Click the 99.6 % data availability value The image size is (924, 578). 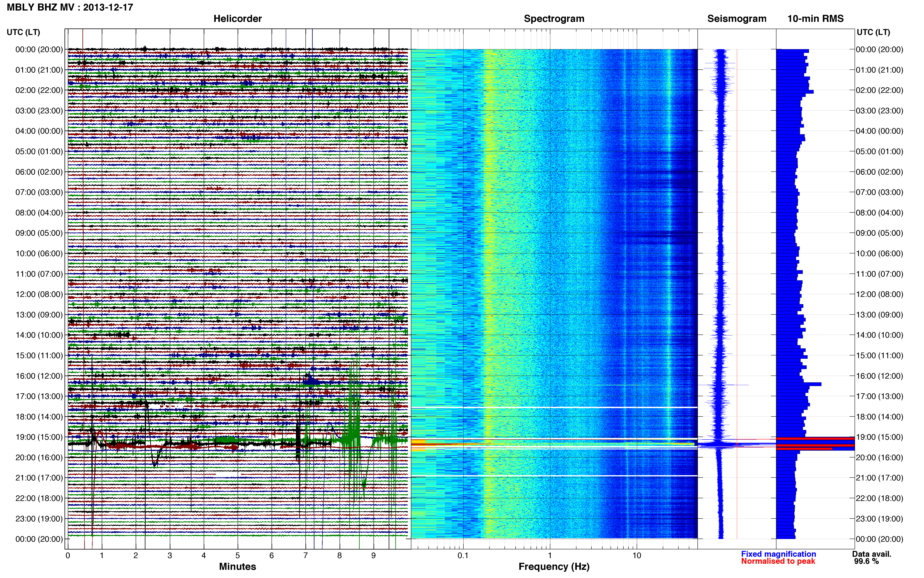867,561
